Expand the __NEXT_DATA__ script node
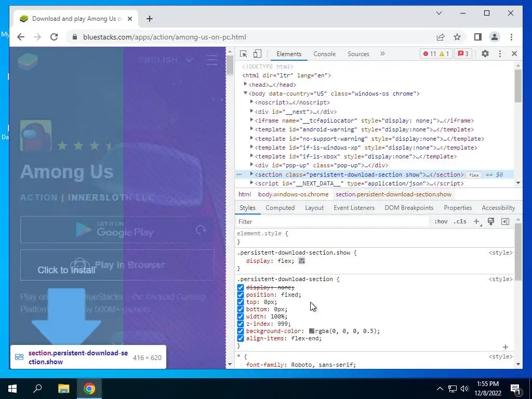 tap(251, 182)
